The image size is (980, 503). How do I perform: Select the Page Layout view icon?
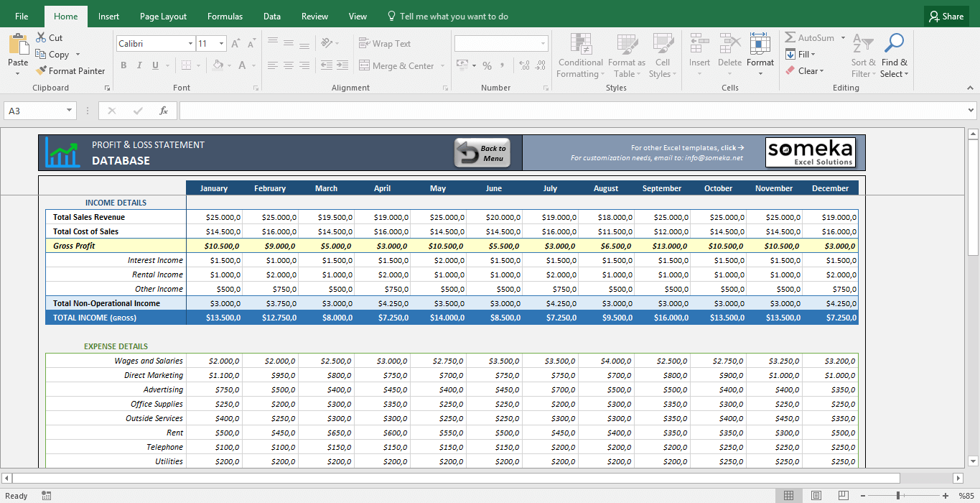816,495
